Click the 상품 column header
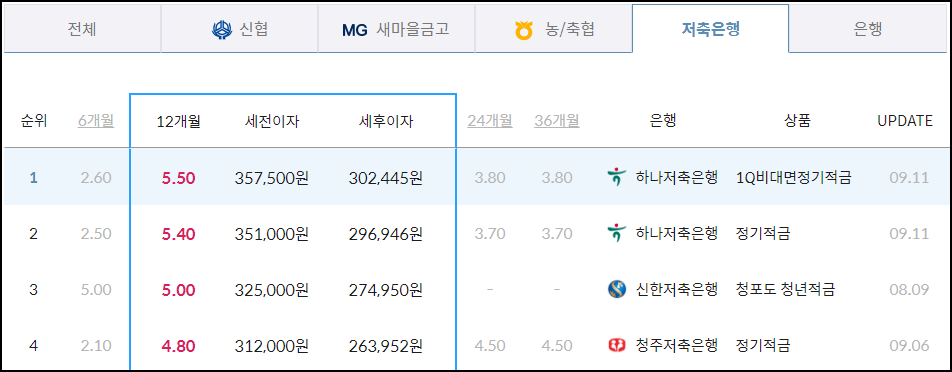 pyautogui.click(x=797, y=121)
